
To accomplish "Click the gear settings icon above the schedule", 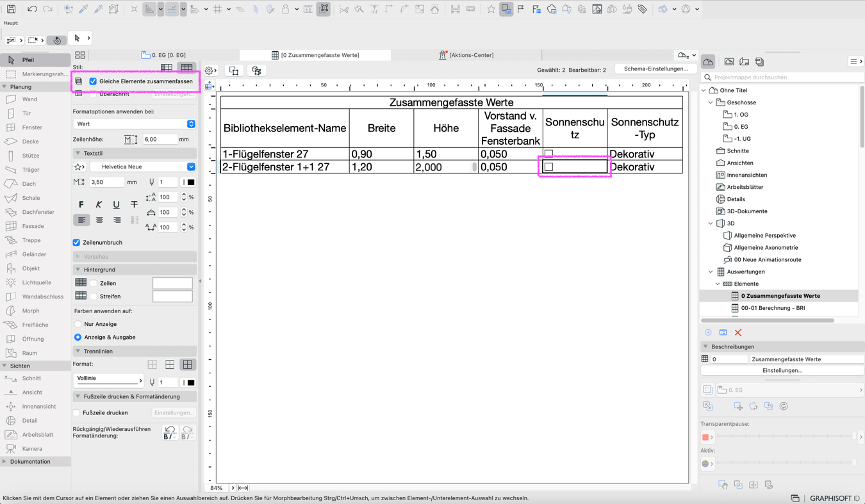I will 210,70.
